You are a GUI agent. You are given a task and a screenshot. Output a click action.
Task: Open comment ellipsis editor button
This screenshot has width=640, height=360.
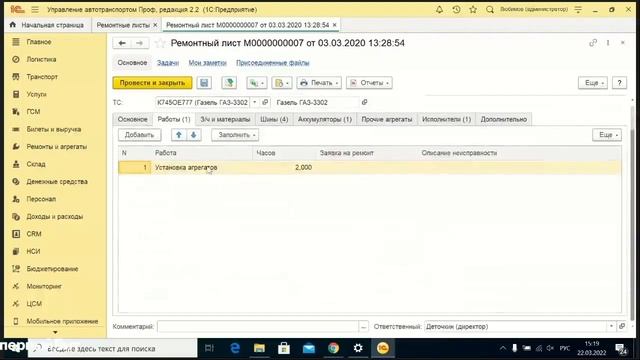tap(363, 327)
